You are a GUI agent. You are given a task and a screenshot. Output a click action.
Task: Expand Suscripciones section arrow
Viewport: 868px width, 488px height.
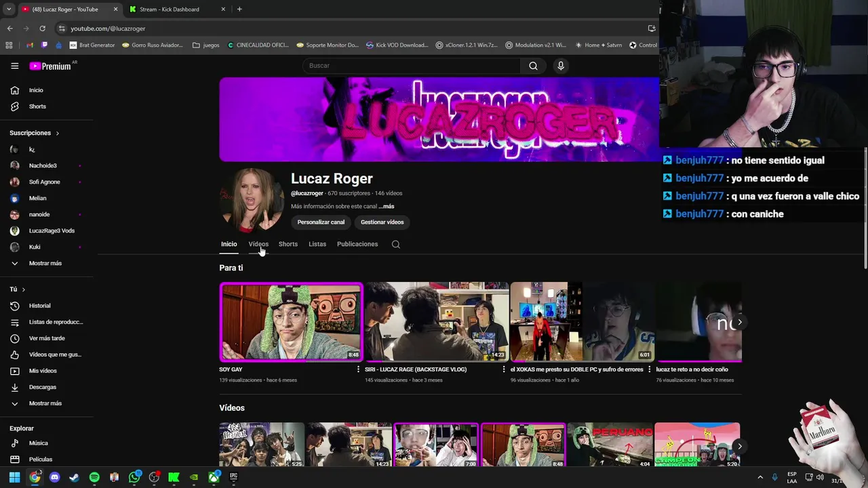pyautogui.click(x=57, y=134)
